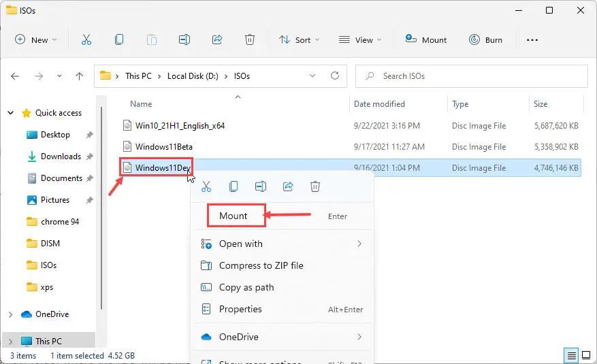The image size is (597, 364).
Task: Open the xps folder in the sidebar
Action: (x=39, y=287)
